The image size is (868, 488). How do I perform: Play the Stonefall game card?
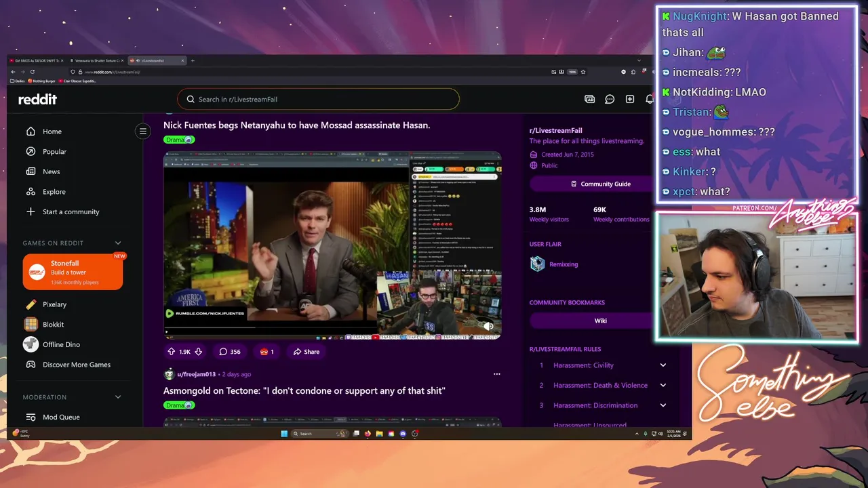[x=73, y=272]
